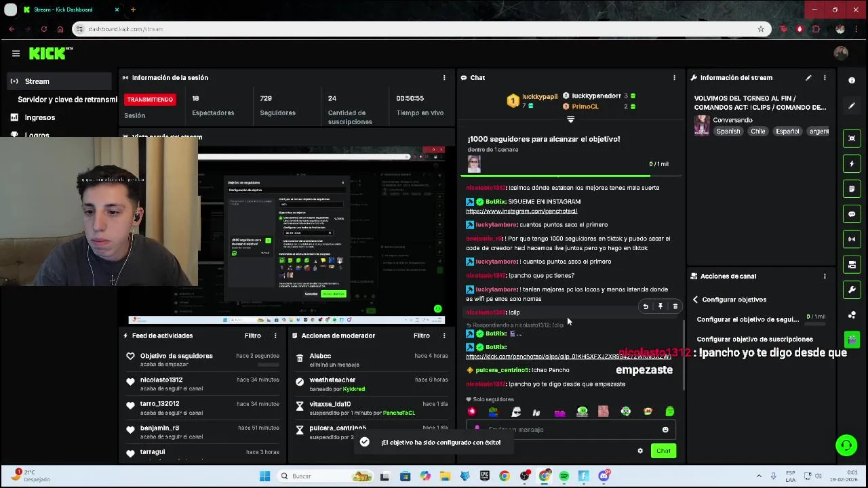Screen dimensions: 868x488
Task: Click the green support headset button
Action: coord(846,445)
